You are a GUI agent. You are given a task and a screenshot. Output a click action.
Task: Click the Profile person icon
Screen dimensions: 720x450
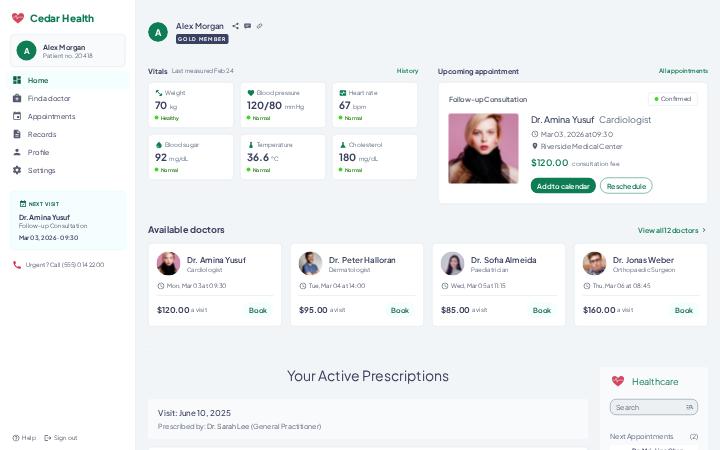pos(17,152)
